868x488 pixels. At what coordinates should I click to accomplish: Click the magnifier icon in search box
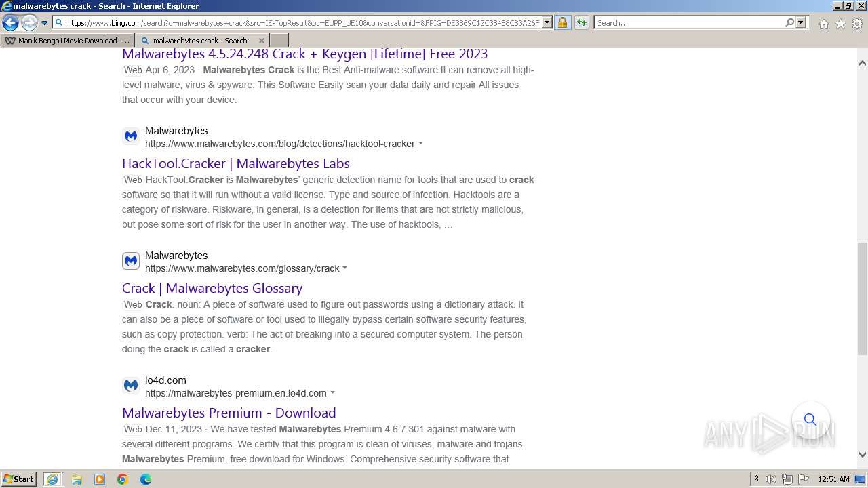click(x=789, y=22)
